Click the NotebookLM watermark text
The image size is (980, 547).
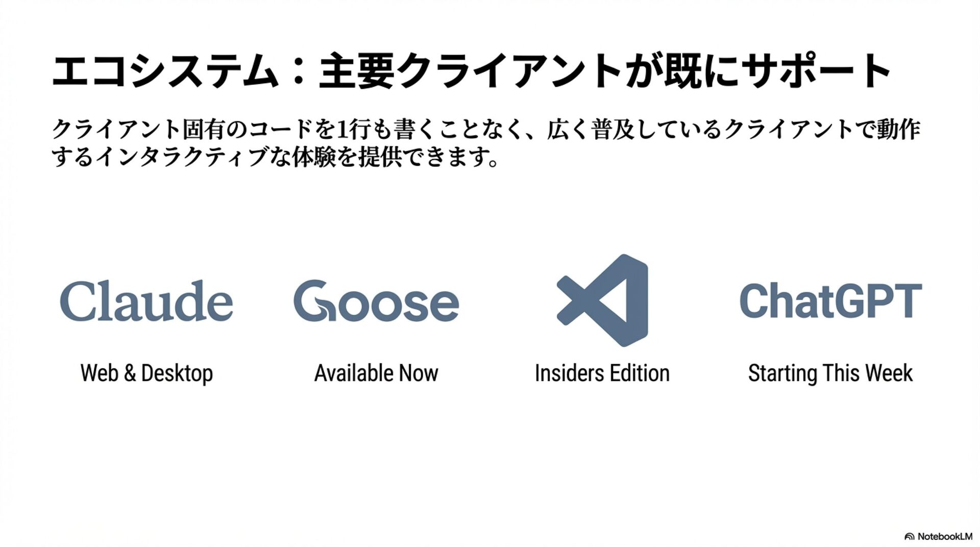(945, 536)
